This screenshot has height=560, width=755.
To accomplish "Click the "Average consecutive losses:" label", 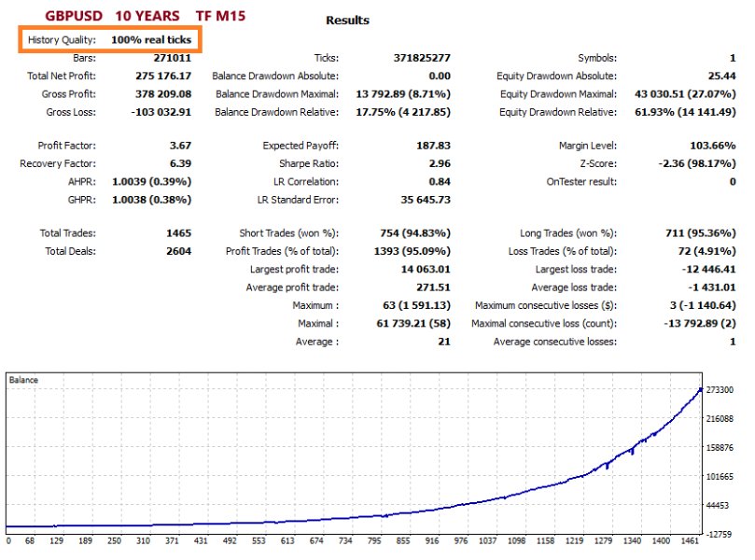I will pos(555,342).
